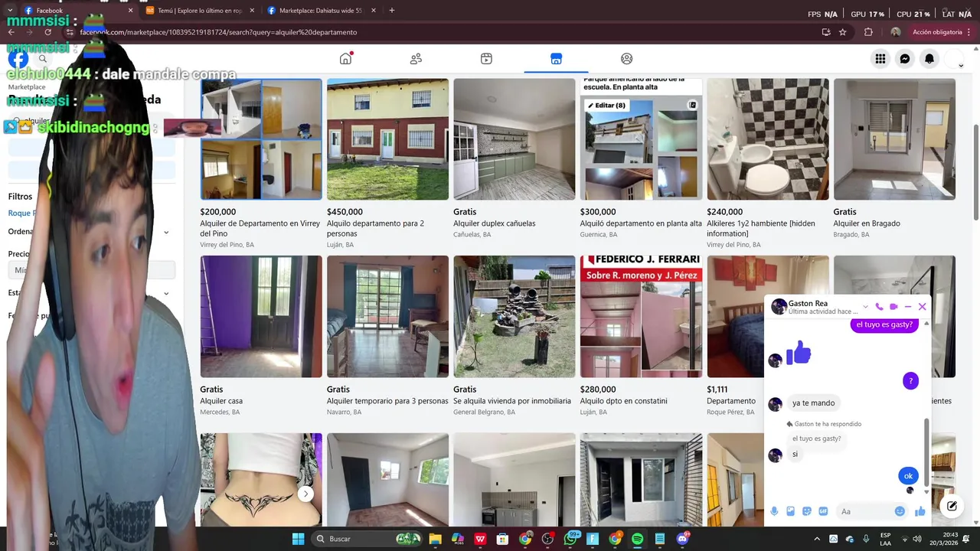Click the Facebook logo
980x551 pixels.
click(x=18, y=59)
